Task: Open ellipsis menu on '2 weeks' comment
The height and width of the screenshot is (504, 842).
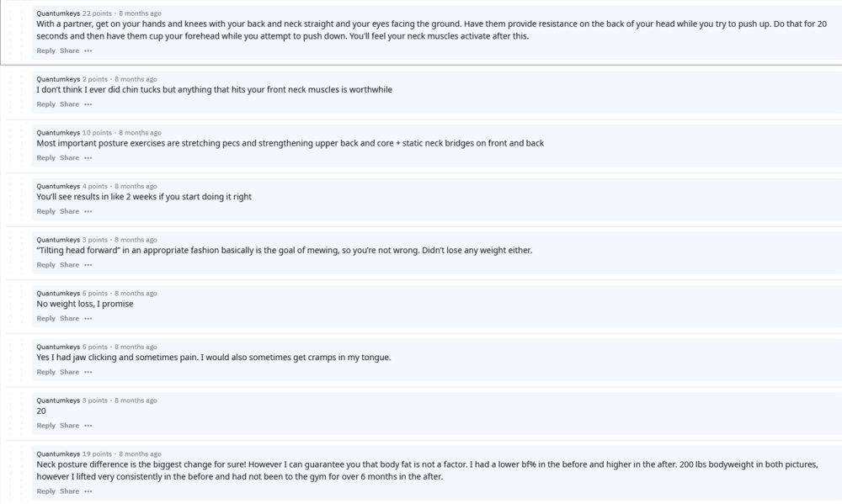Action: point(88,211)
